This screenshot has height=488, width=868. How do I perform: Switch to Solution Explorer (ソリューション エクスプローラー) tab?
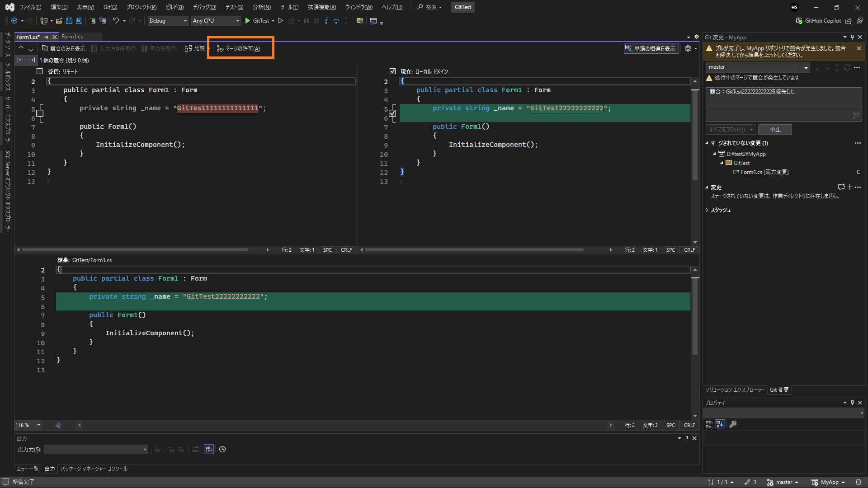pos(735,390)
